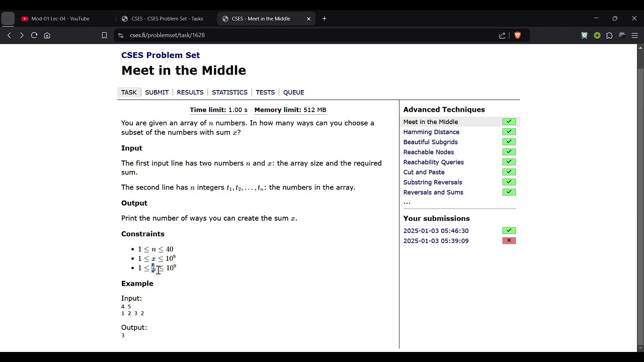Minimize the browser window
Screen dimensions: 644x362
click(596, 19)
